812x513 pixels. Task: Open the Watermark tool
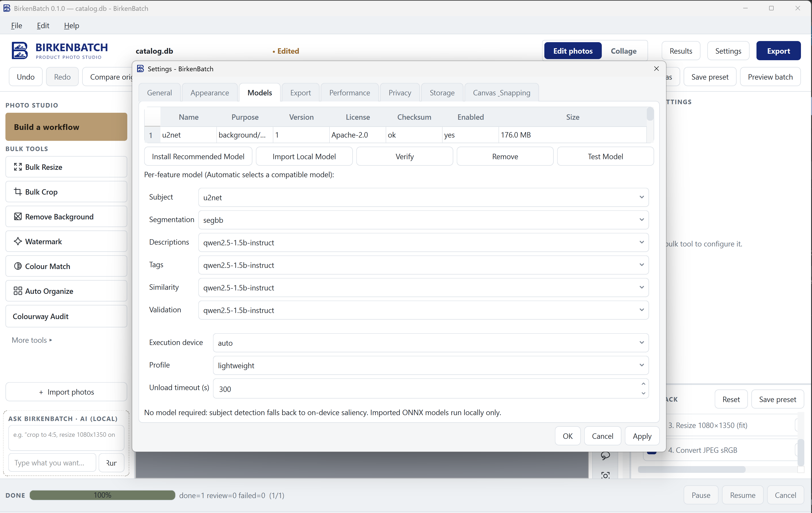tap(66, 241)
